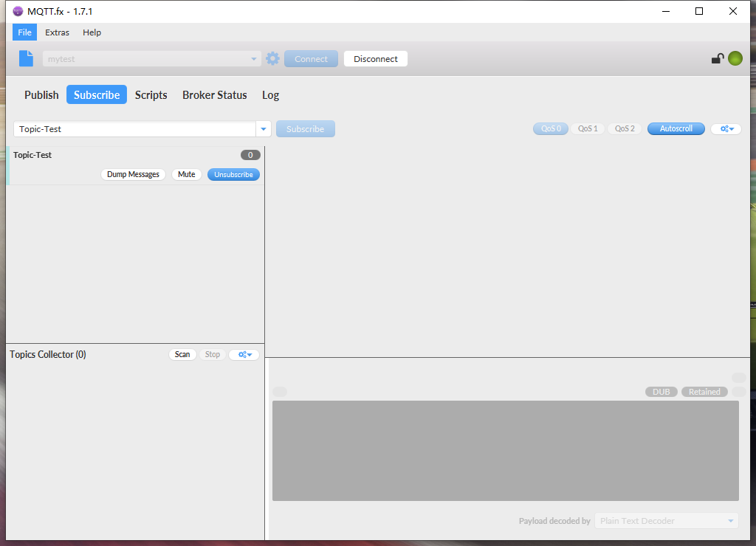Click the Connect button

tap(311, 59)
